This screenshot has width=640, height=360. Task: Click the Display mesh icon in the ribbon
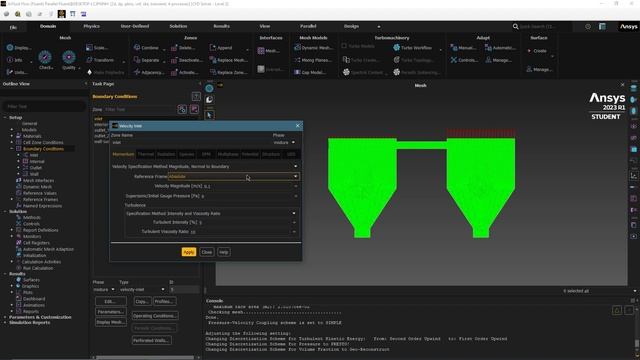pos(10,48)
